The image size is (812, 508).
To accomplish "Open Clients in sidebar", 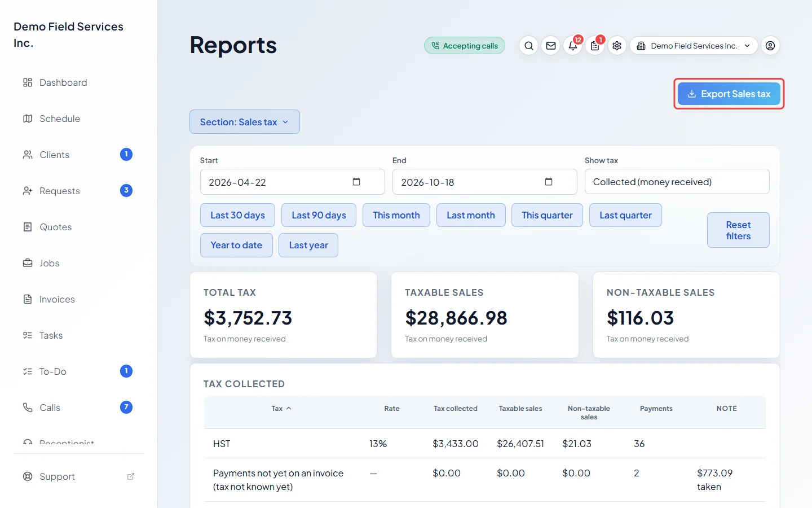I will pos(79,155).
